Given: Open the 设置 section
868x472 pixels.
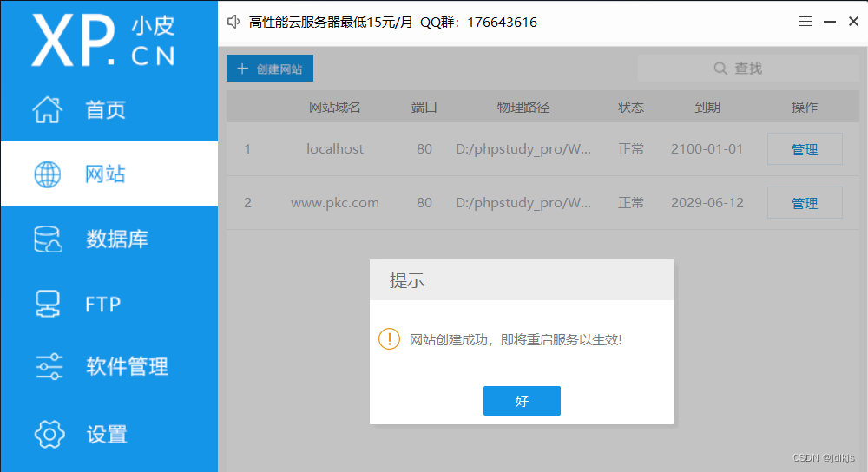Looking at the screenshot, I should pos(109,435).
